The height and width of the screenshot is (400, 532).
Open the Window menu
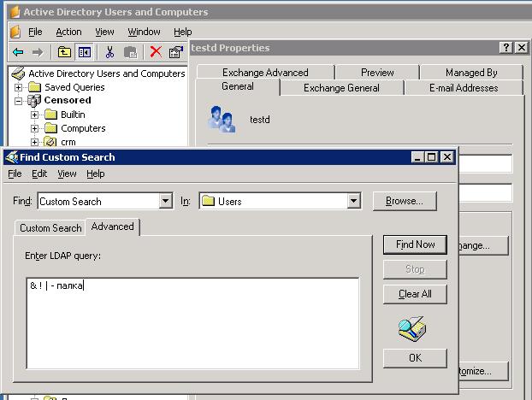coord(144,32)
